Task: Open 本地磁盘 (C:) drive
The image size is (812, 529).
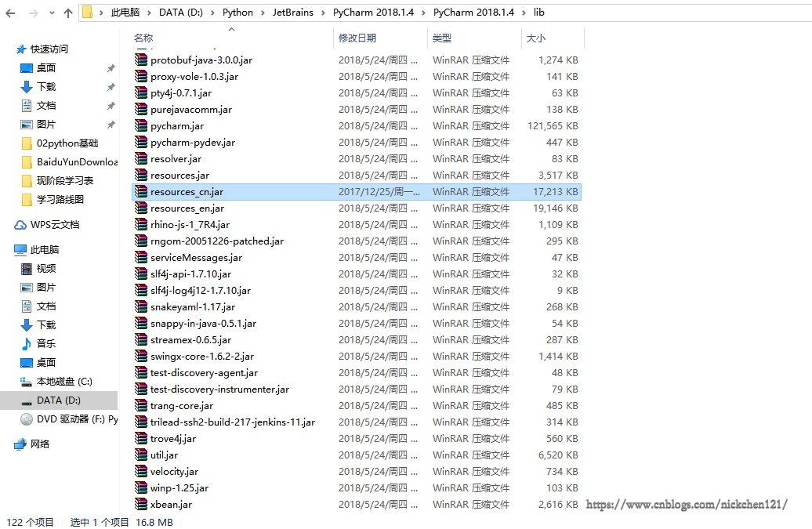Action: [64, 382]
